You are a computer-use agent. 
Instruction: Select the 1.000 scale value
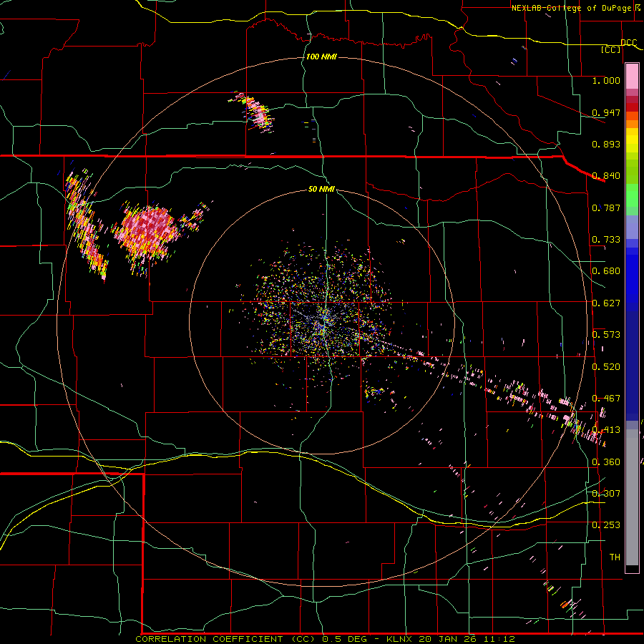[606, 80]
